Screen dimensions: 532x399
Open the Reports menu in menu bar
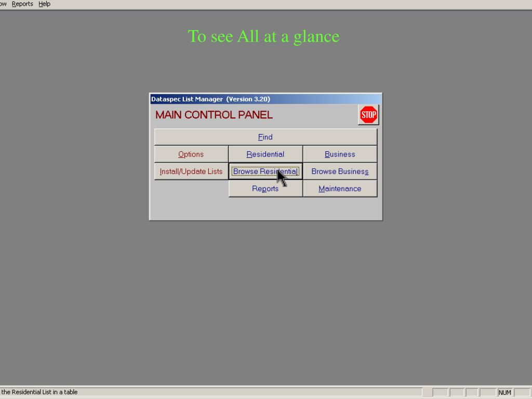pyautogui.click(x=22, y=4)
